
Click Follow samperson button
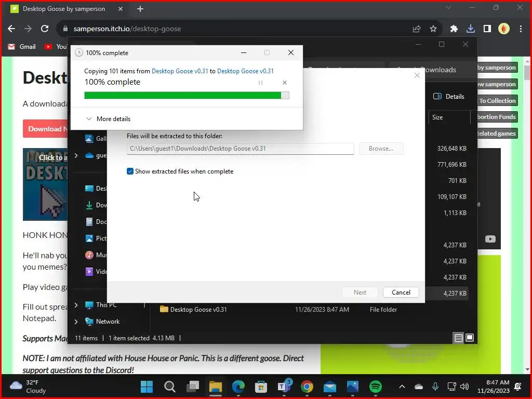[x=497, y=84]
